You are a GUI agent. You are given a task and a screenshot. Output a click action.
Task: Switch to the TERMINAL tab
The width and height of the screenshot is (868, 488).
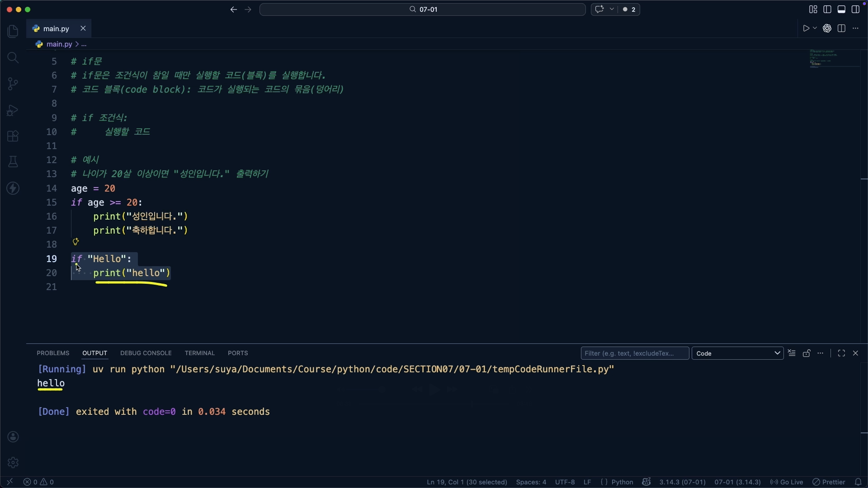coord(199,353)
